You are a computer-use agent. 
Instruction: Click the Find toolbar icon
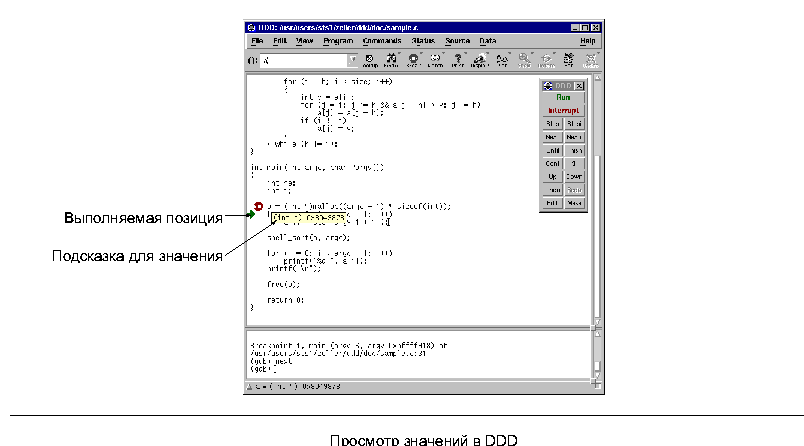pos(390,59)
